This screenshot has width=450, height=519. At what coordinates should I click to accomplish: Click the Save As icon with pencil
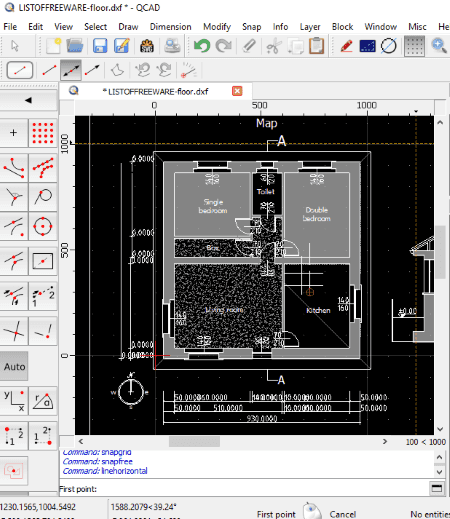click(x=122, y=46)
